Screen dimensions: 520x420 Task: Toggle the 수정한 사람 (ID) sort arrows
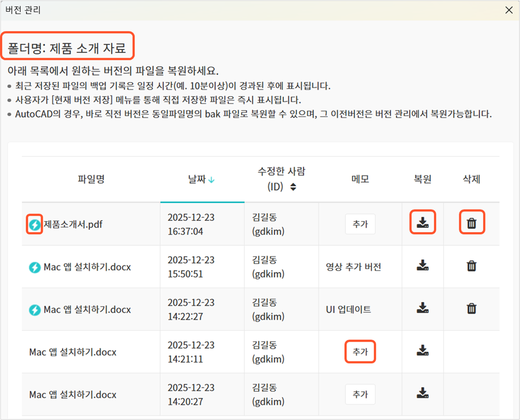pos(293,187)
